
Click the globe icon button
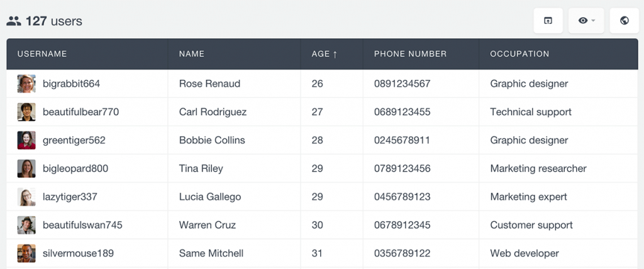pyautogui.click(x=625, y=21)
